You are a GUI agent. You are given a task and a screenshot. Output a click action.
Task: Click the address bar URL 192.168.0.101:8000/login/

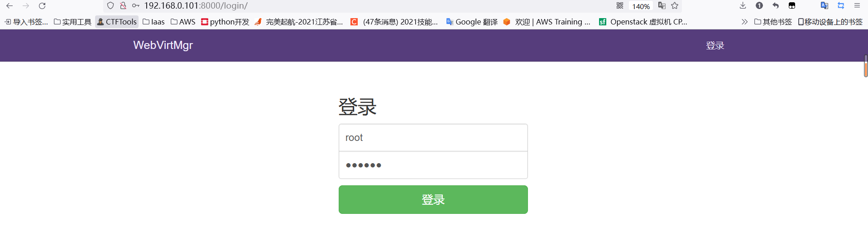point(196,6)
